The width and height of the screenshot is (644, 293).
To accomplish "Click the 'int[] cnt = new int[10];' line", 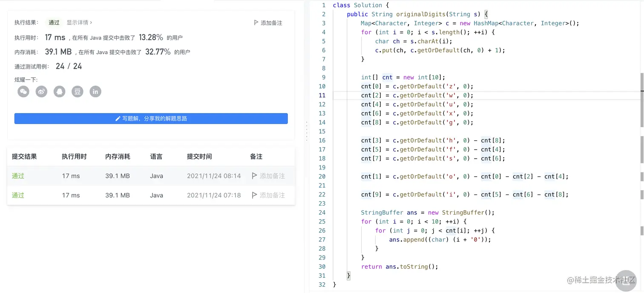I will coord(403,77).
